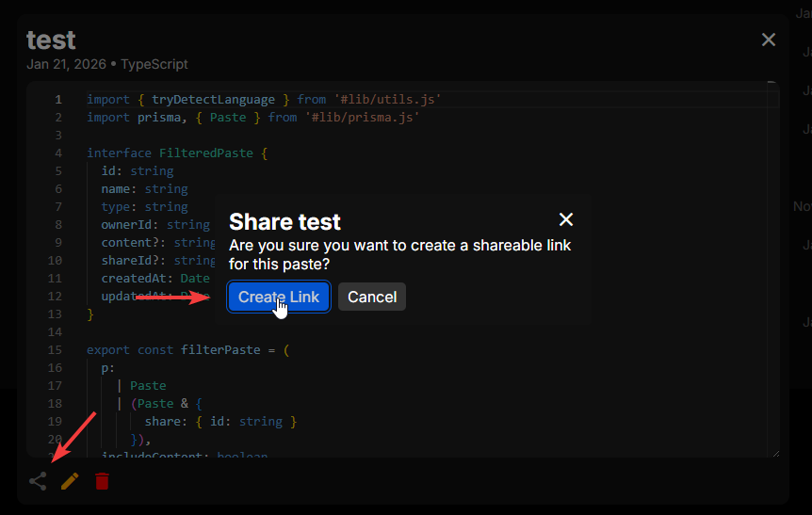Close the Share test dialog
The image size is (812, 515).
point(566,219)
